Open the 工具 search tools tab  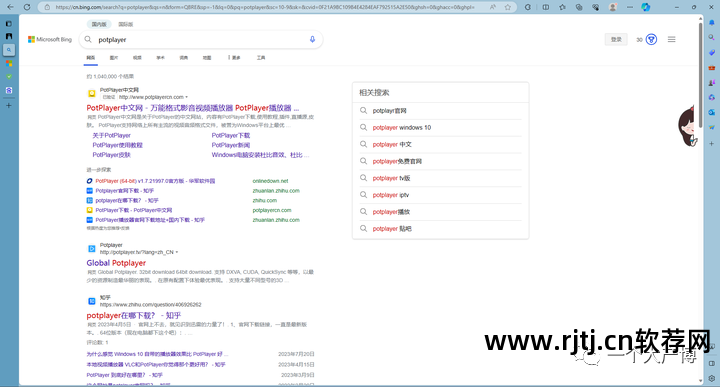click(x=261, y=58)
